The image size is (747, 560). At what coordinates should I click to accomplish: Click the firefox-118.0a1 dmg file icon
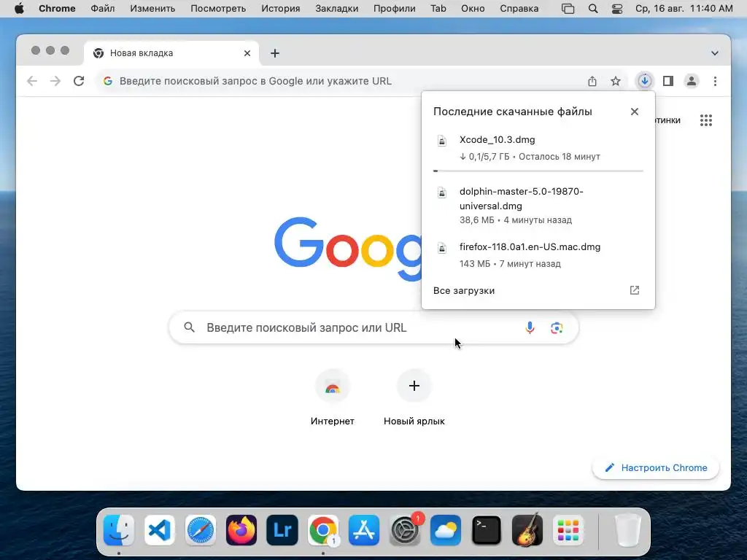click(x=442, y=248)
